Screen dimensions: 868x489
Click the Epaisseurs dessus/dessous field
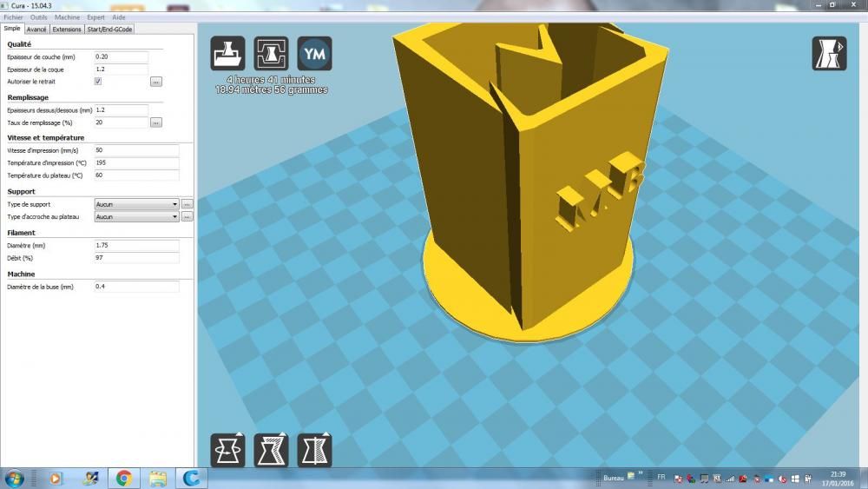click(122, 109)
